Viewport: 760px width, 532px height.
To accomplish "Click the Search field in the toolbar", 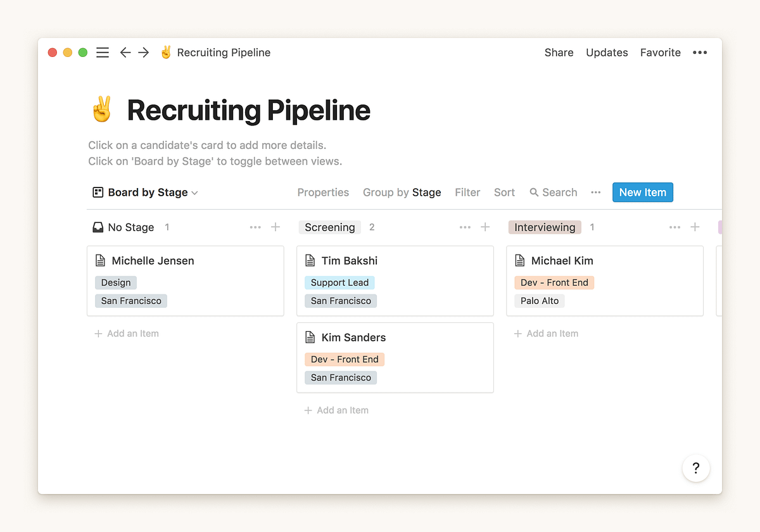I will coord(554,193).
